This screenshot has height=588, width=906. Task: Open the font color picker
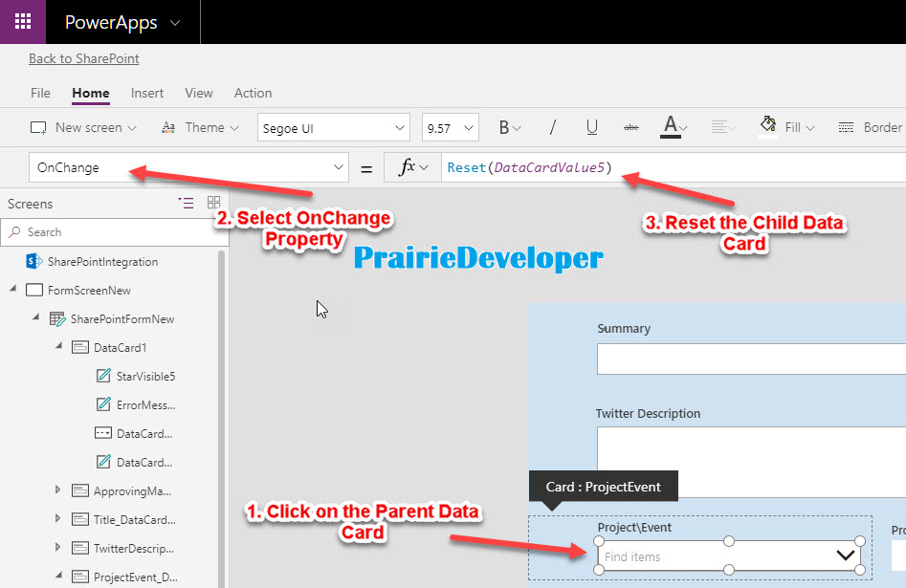coord(674,127)
